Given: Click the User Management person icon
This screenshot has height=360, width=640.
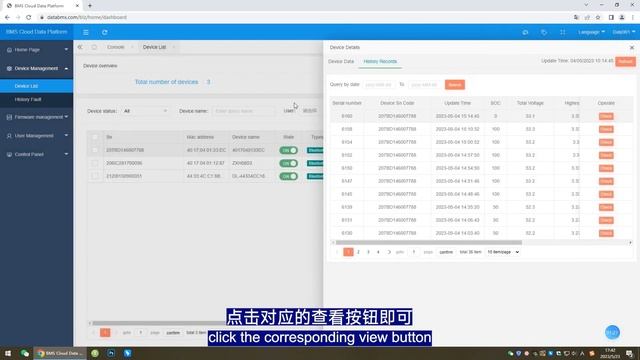Looking at the screenshot, I should point(9,136).
